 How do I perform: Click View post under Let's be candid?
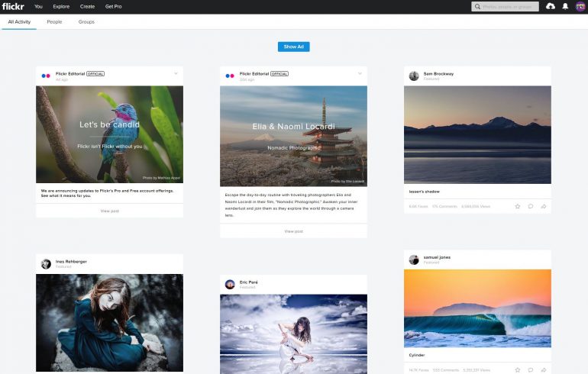(109, 210)
